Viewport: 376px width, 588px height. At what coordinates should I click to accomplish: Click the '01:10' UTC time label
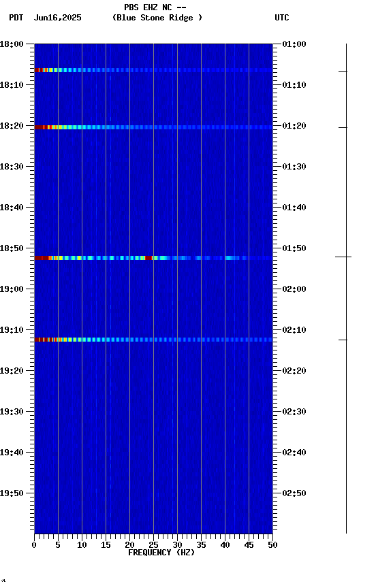coord(294,85)
